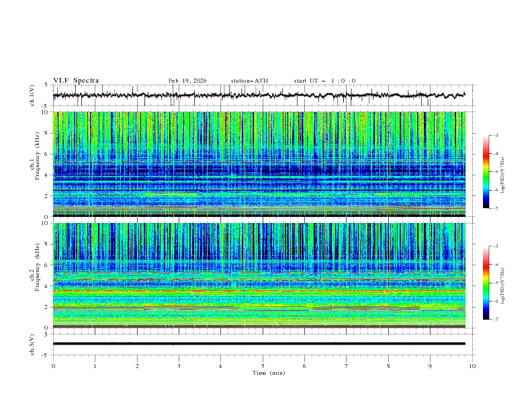Screen dimensions: 532x411
Task: Click the 5 minute tick on time axis
Action: pyautogui.click(x=263, y=366)
